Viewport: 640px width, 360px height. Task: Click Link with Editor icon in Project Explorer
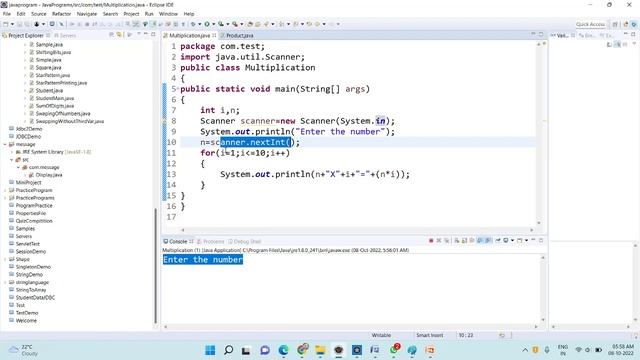tap(119, 35)
